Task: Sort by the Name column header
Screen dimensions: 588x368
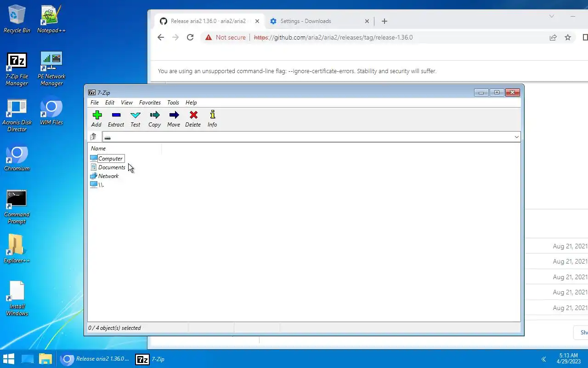Action: [124, 149]
